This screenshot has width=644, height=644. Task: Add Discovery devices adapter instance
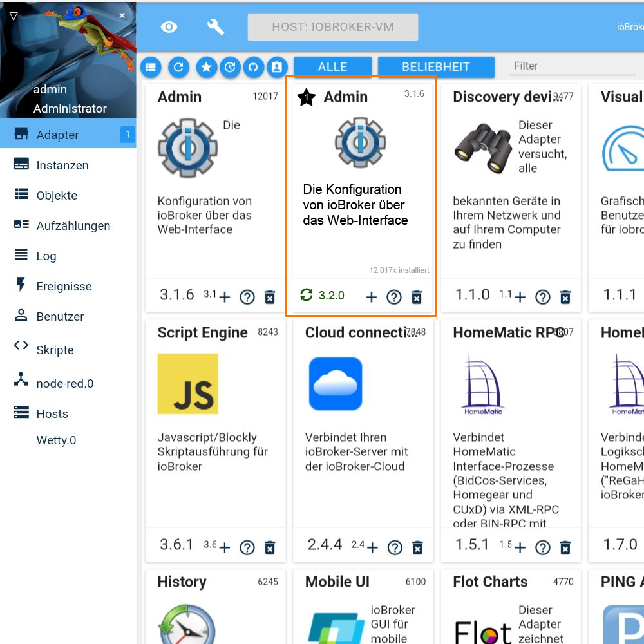coord(520,297)
